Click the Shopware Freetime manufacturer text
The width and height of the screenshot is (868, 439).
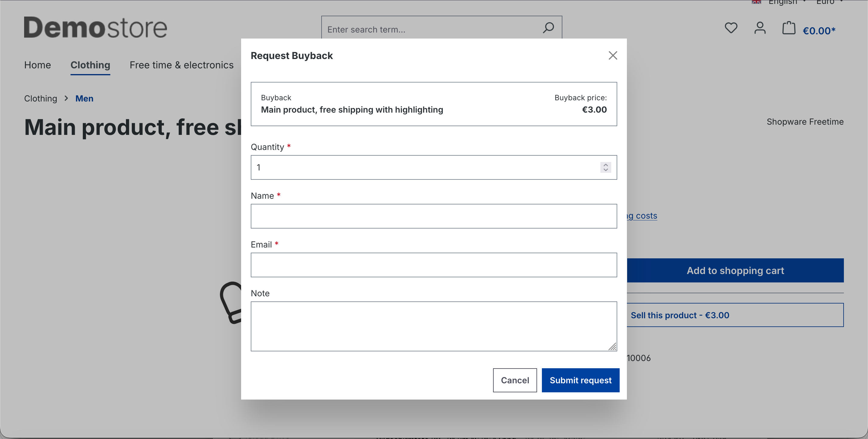805,122
